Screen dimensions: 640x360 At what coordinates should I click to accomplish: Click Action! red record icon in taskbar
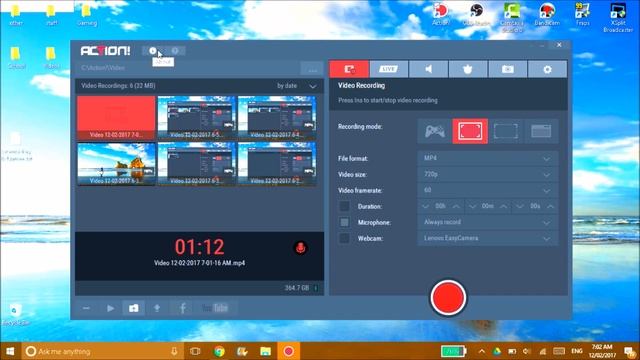[289, 351]
